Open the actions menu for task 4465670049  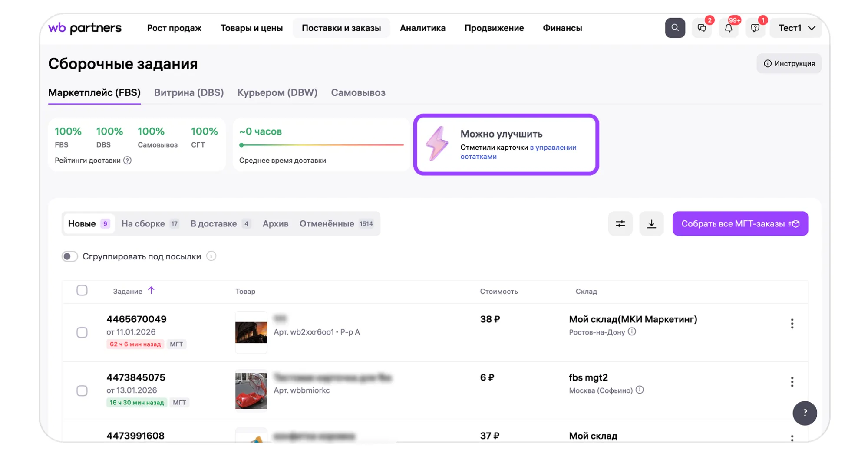(x=792, y=324)
